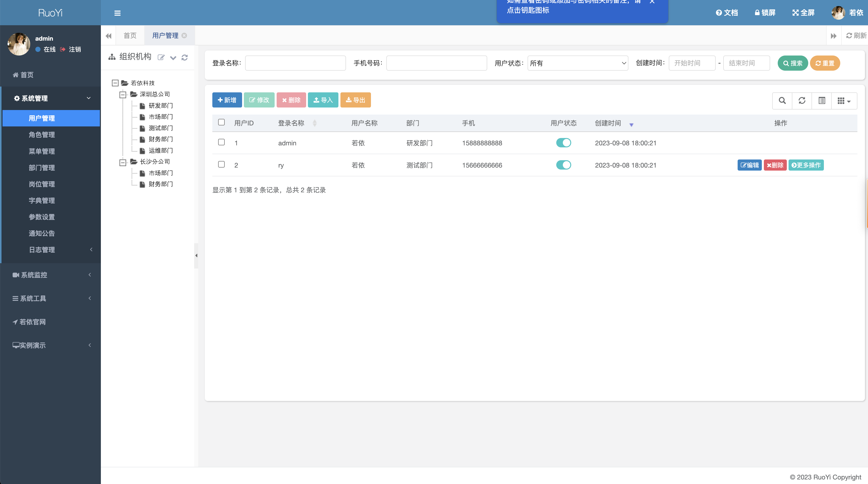This screenshot has height=484, width=868.
Task: Click the hamburger menu toggle icon
Action: (117, 13)
